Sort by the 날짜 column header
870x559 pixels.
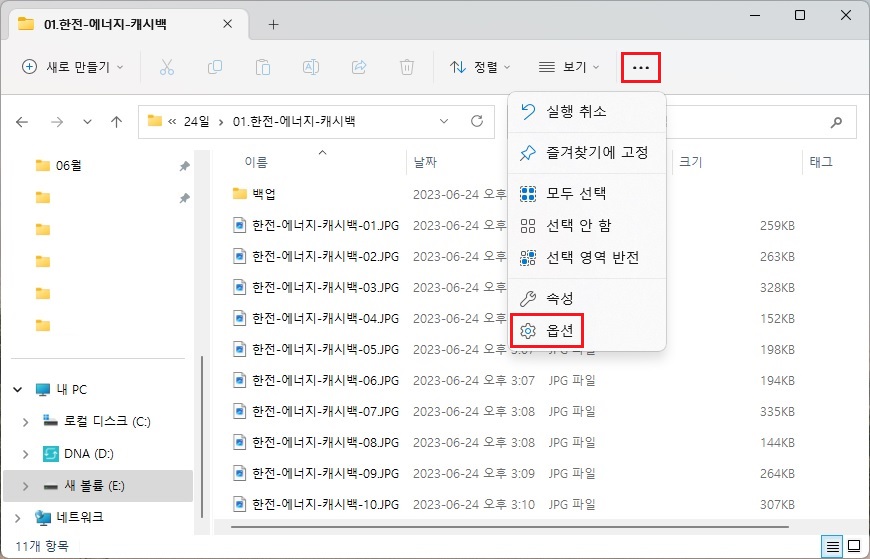coord(426,162)
